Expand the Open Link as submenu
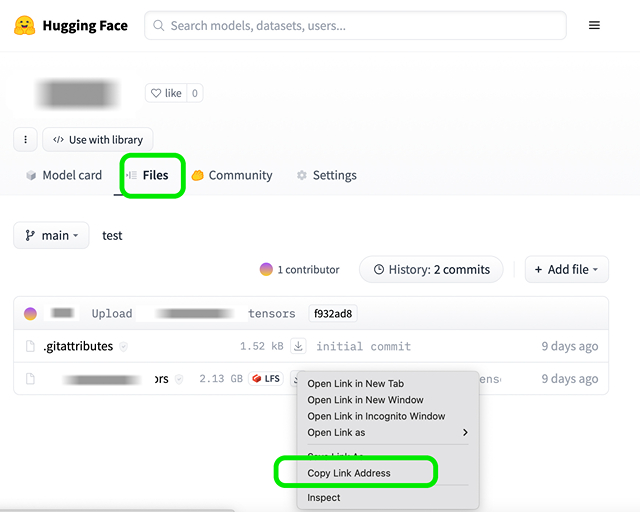This screenshot has width=640, height=512. 388,433
